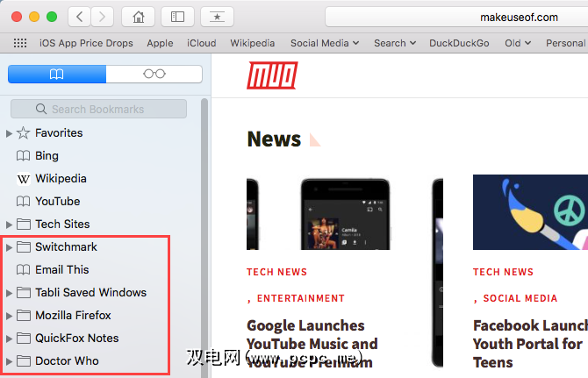
Task: Switch to the Bookmarks tab book icon
Action: [57, 74]
